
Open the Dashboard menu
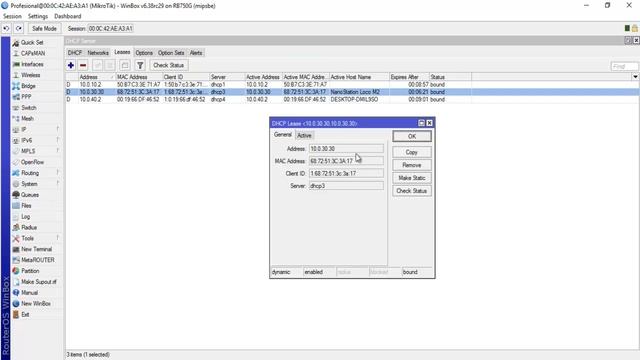[x=68, y=16]
